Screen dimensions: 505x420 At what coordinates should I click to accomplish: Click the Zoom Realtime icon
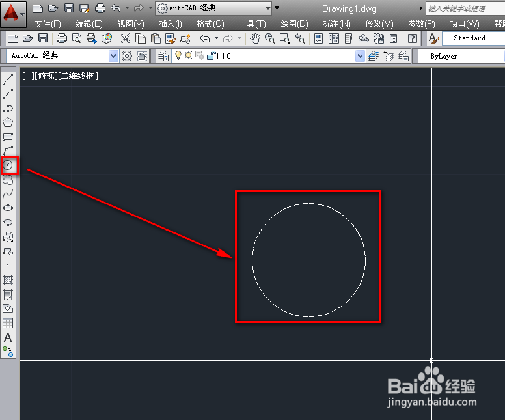[270, 38]
